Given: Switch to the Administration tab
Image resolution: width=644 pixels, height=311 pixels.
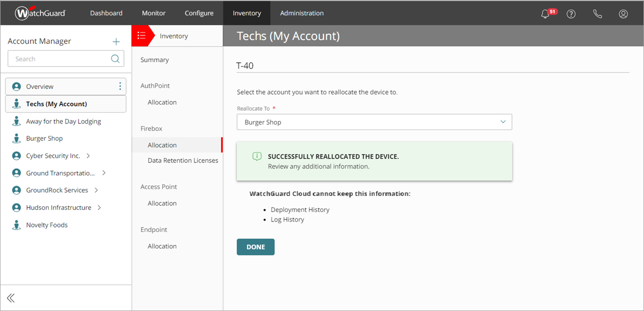Looking at the screenshot, I should coord(301,13).
